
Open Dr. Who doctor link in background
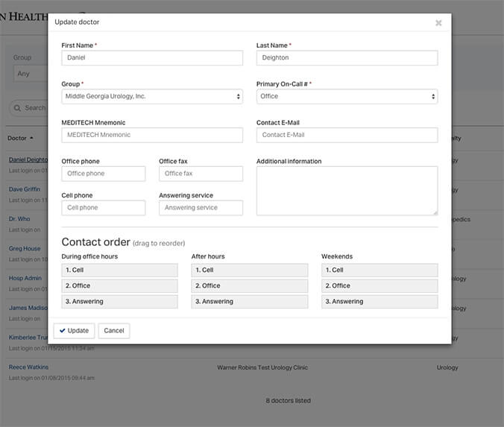coord(19,219)
